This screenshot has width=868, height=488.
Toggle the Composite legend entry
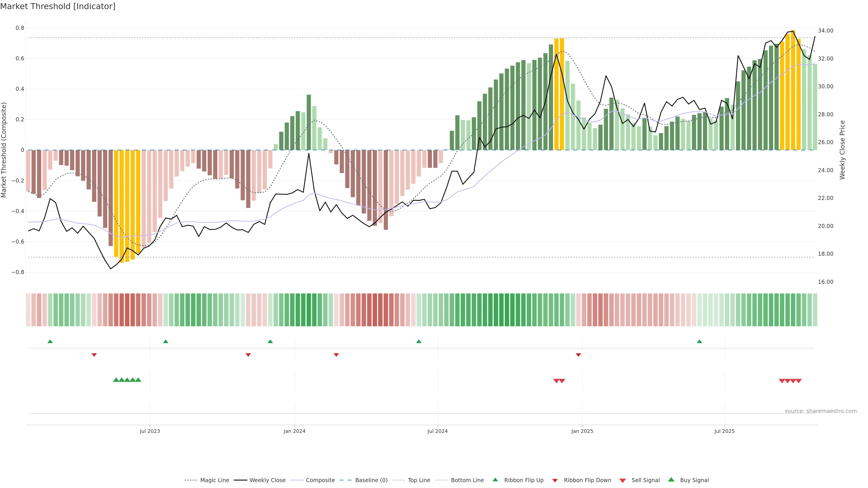(x=320, y=480)
